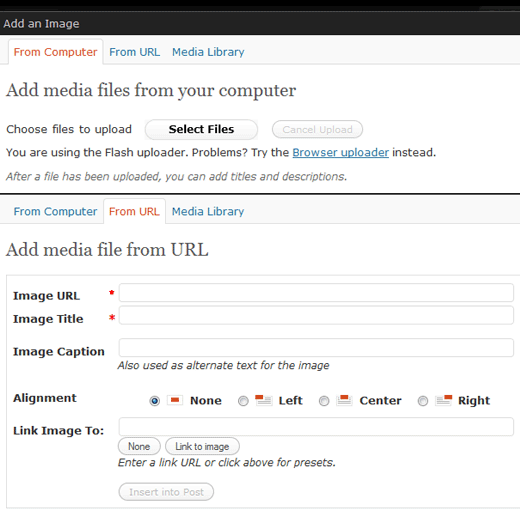
Task: Select the None alignment radio button
Action: [x=155, y=401]
